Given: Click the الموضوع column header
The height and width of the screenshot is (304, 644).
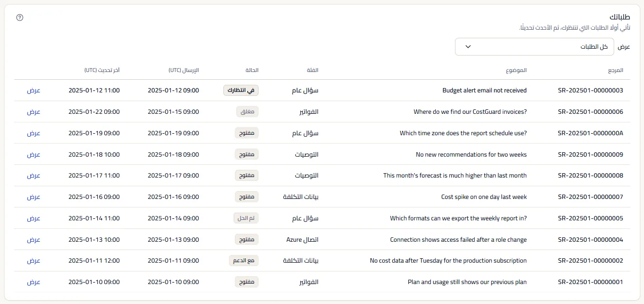Looking at the screenshot, I should [x=516, y=71].
